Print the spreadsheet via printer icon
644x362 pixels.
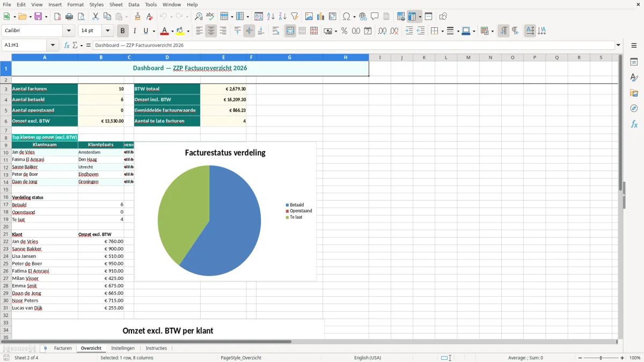[x=69, y=17]
